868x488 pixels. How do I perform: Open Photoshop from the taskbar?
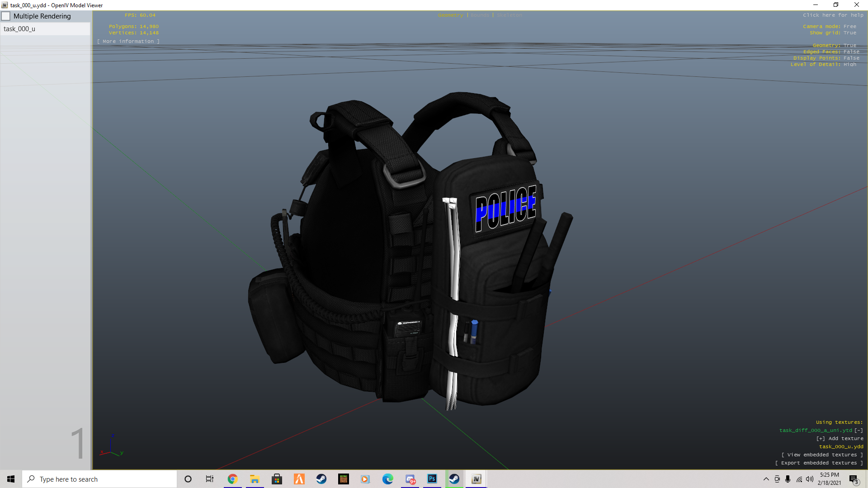[432, 479]
